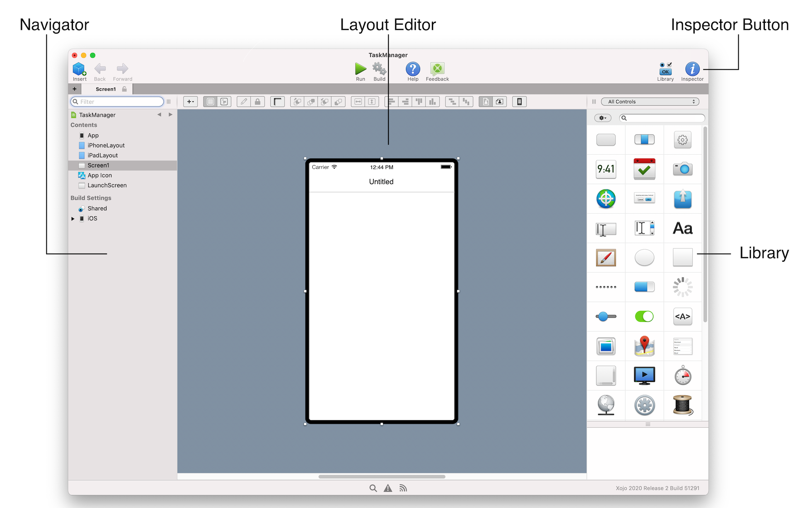Screen dimensions: 812x508
Task: Open the All Controls dropdown
Action: pos(650,102)
